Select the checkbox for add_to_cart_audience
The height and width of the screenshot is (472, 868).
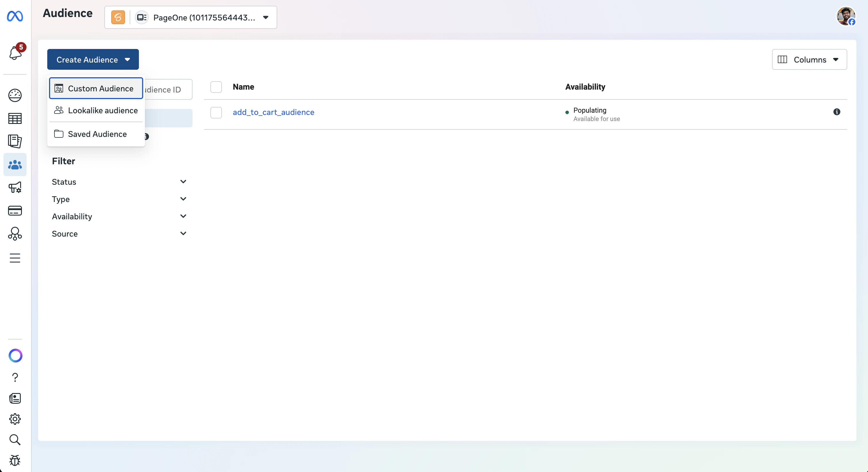[216, 113]
